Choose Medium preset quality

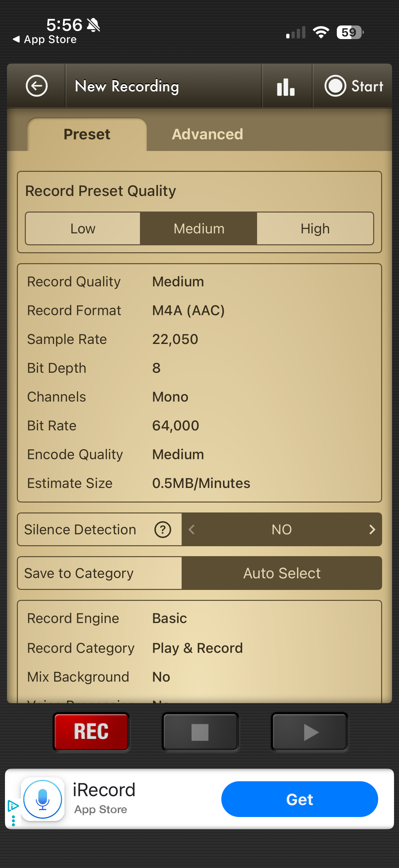(x=199, y=229)
